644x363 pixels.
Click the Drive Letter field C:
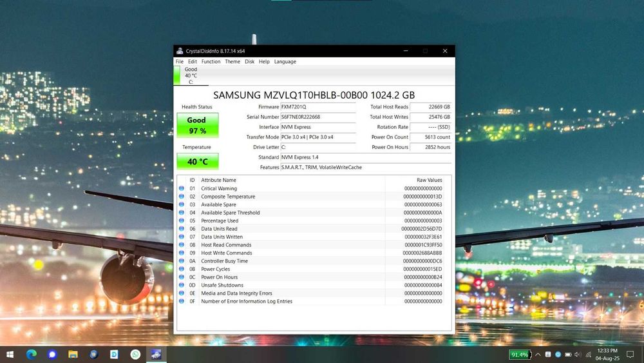click(x=318, y=147)
